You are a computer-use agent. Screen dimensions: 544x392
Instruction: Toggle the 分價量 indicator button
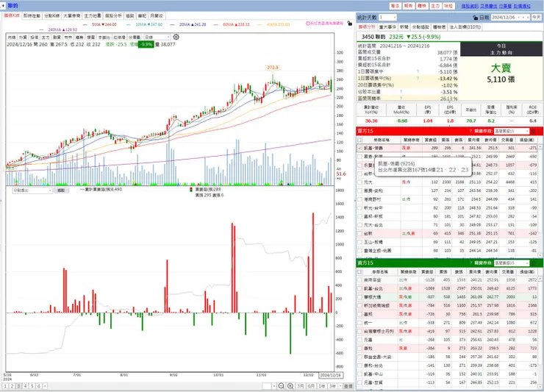coord(135,38)
